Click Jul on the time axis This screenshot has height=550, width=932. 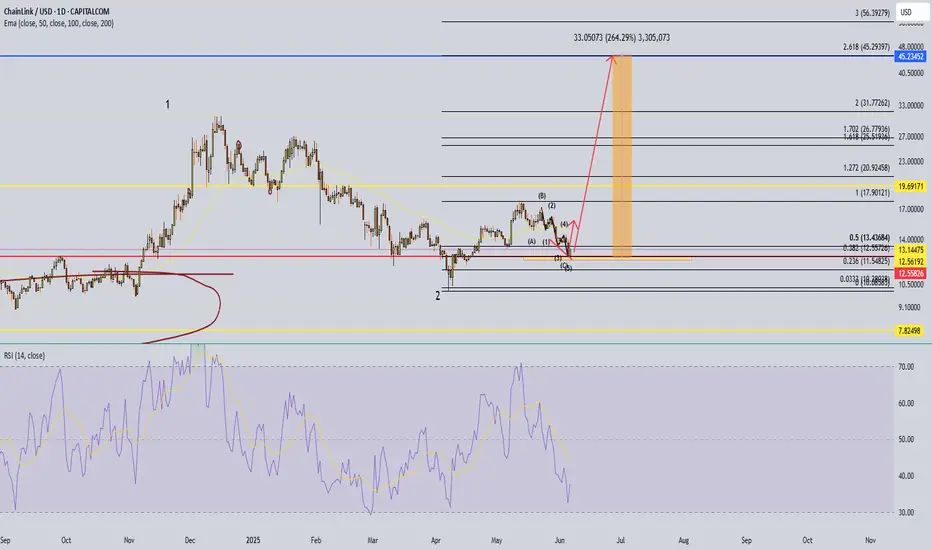coord(621,540)
